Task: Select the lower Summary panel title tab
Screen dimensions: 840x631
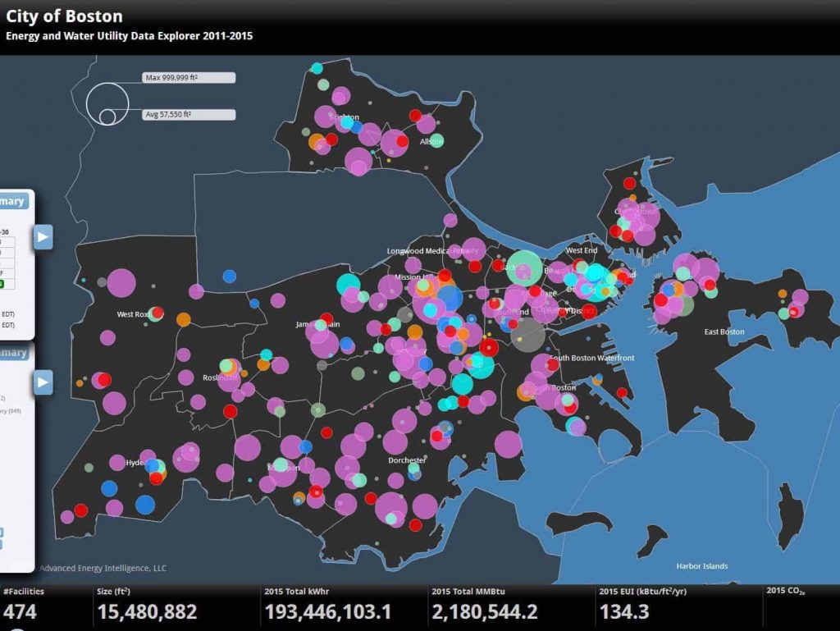Action: (x=12, y=353)
